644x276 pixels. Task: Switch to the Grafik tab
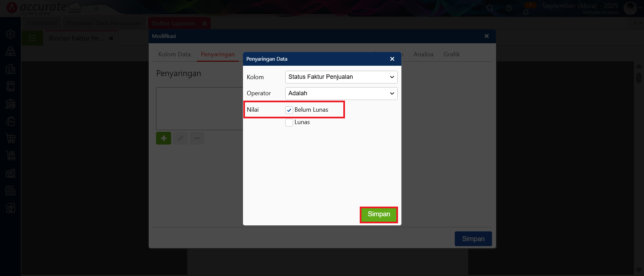click(451, 54)
